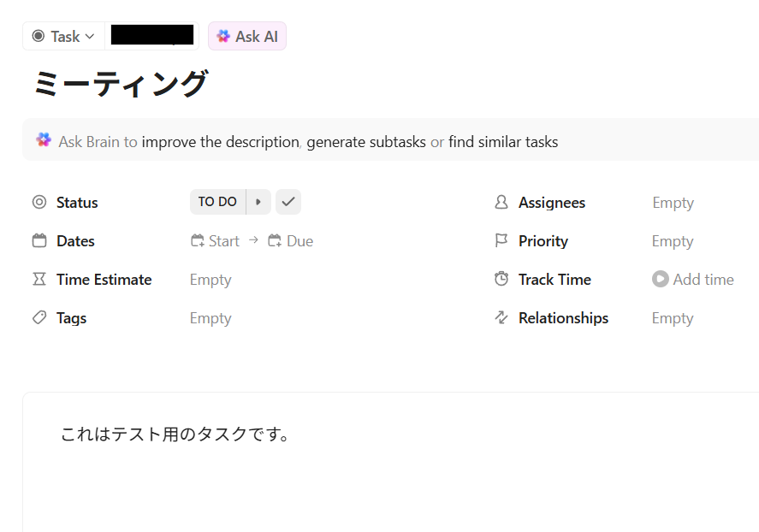
Task: Set the Time Estimate Empty field
Action: pos(211,280)
